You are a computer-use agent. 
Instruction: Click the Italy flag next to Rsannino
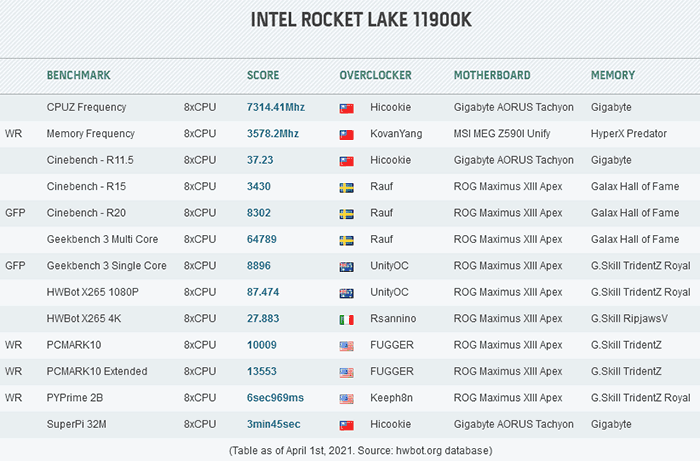click(346, 320)
